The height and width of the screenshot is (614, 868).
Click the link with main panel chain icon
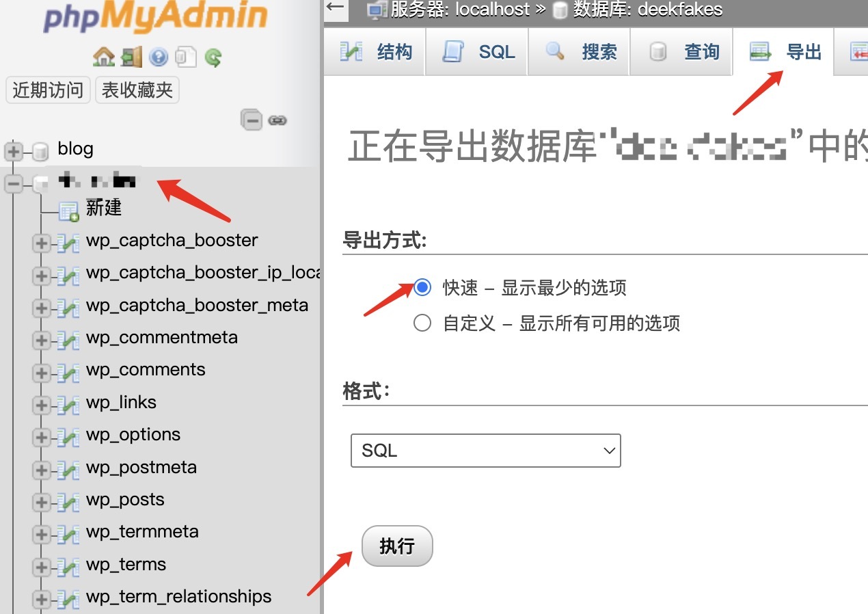coord(277,120)
